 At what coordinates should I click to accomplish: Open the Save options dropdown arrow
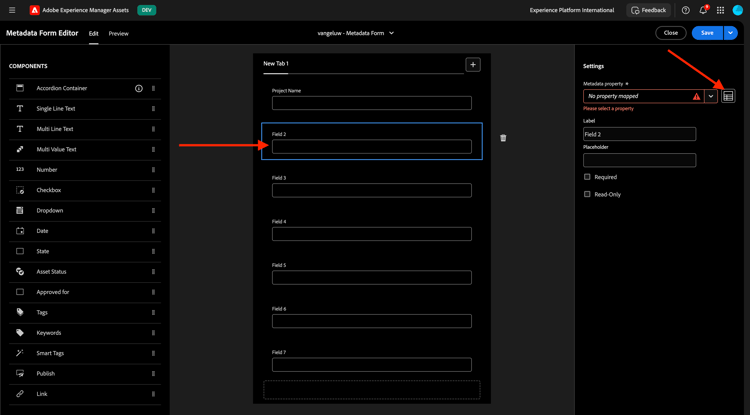(x=730, y=33)
